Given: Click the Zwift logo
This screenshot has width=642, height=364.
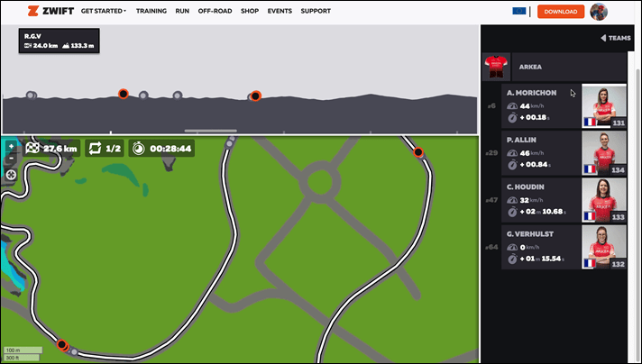Looking at the screenshot, I should click(x=50, y=11).
